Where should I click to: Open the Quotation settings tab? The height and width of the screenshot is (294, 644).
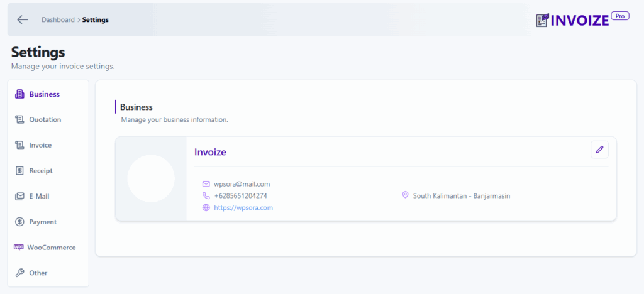point(48,120)
